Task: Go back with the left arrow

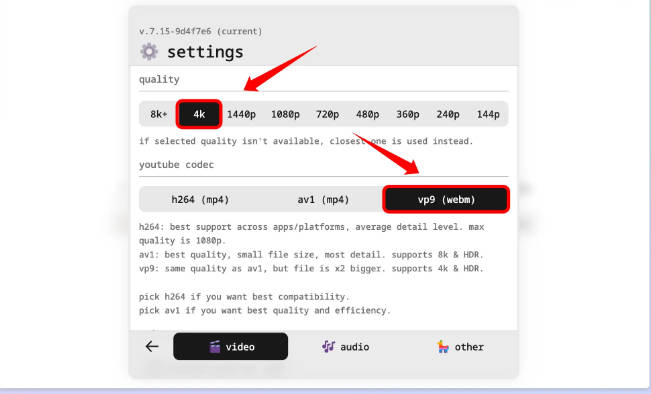Action: (x=152, y=346)
